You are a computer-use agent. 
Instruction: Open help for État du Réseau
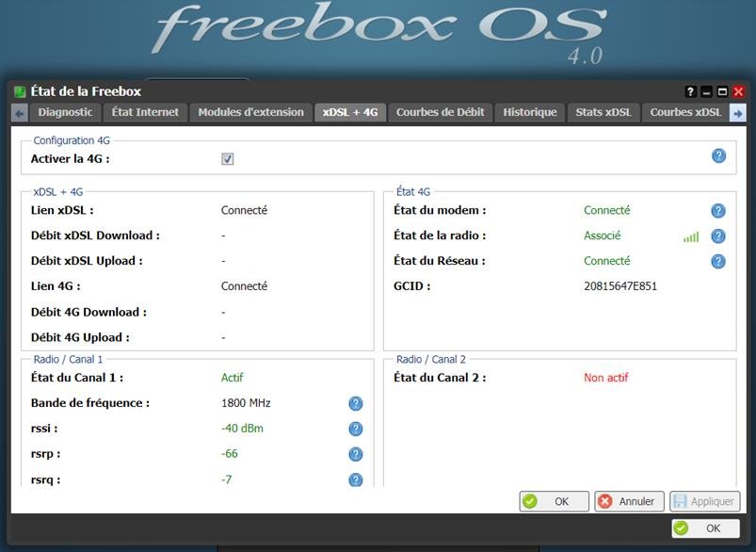point(718,261)
